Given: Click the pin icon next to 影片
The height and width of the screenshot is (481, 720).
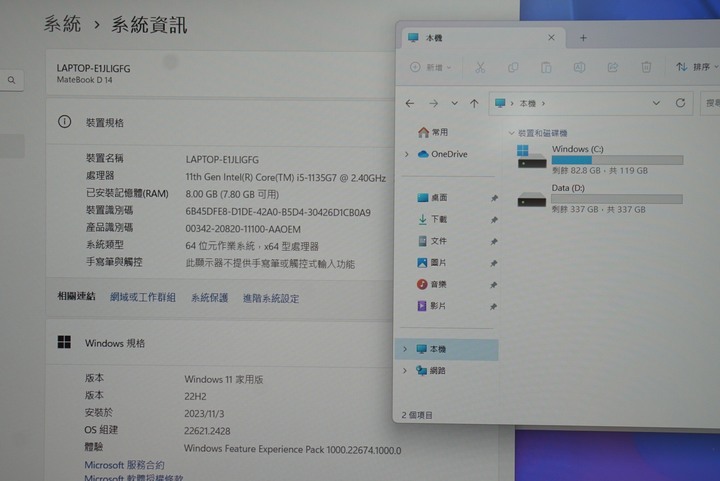Looking at the screenshot, I should pyautogui.click(x=493, y=307).
